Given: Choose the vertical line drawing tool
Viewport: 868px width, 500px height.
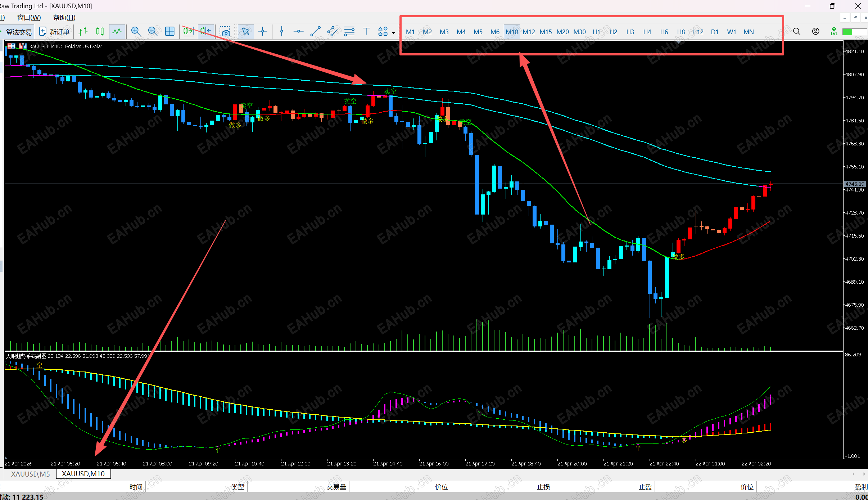Looking at the screenshot, I should 282,32.
